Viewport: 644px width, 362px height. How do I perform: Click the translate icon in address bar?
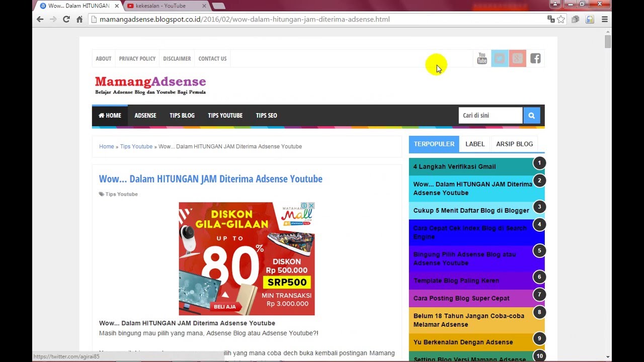click(551, 19)
